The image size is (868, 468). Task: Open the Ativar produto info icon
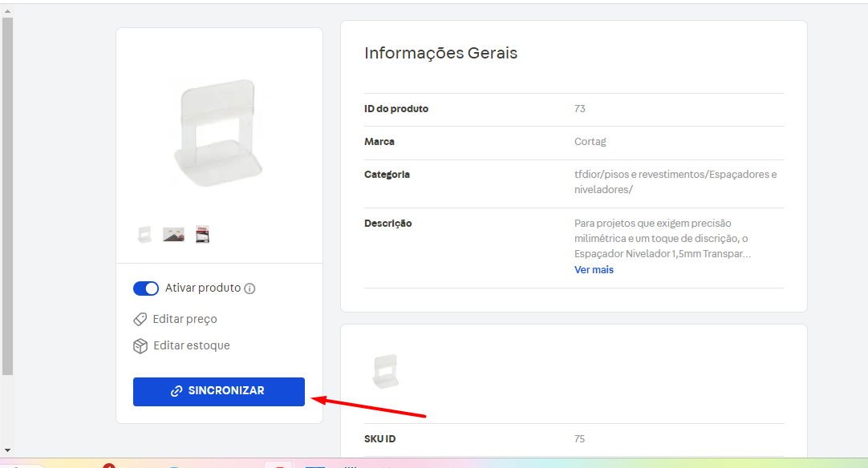tap(249, 288)
